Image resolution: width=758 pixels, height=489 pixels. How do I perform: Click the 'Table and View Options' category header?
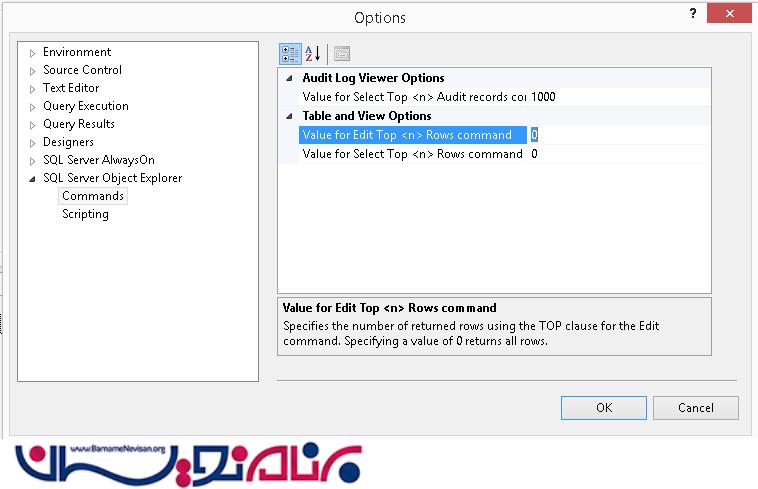point(367,116)
